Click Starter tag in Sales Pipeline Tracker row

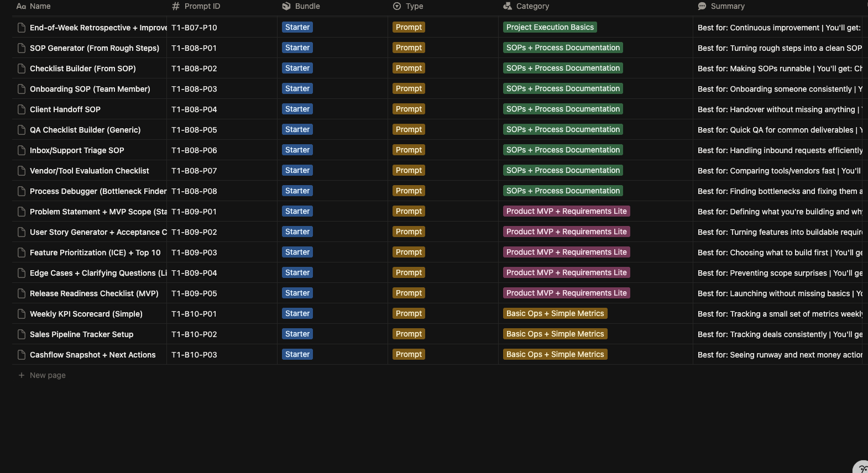click(x=297, y=334)
